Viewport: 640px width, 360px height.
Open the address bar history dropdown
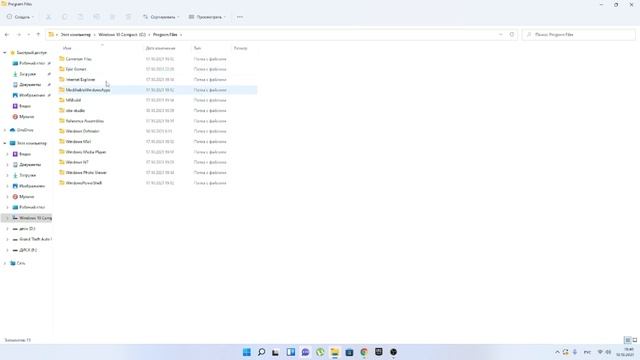(501, 35)
